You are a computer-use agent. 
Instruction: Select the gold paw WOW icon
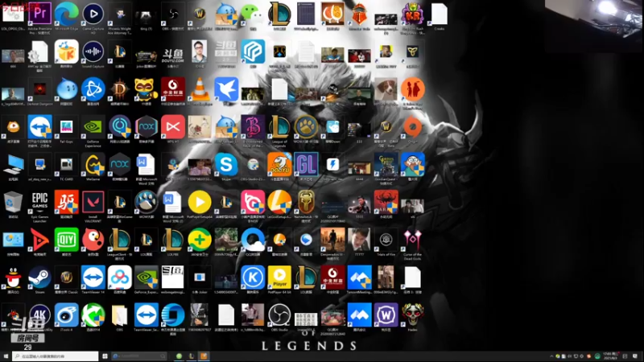coord(306,127)
